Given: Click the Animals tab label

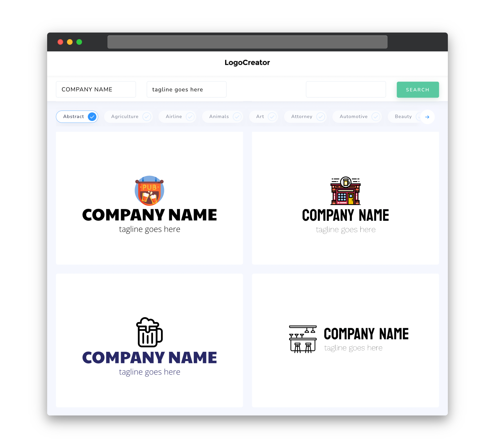Looking at the screenshot, I should [219, 116].
